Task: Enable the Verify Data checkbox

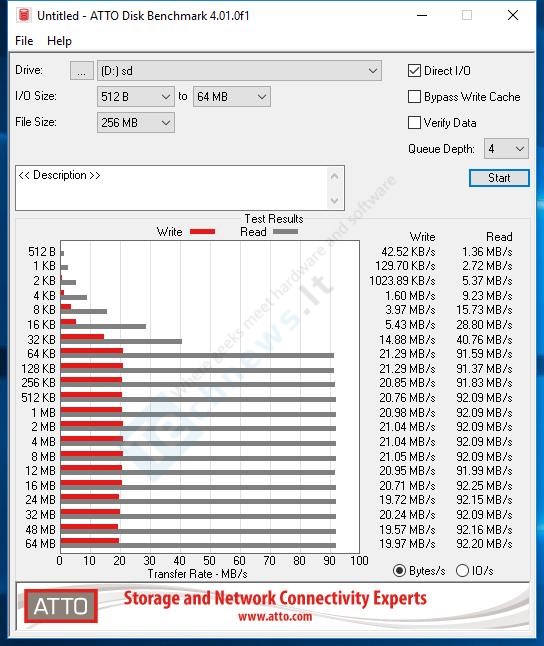Action: [x=414, y=123]
